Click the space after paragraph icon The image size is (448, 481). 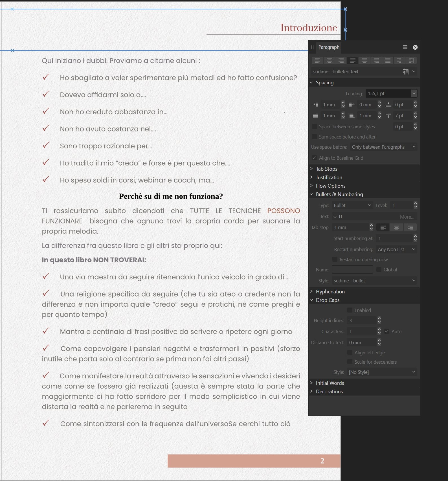click(x=388, y=115)
